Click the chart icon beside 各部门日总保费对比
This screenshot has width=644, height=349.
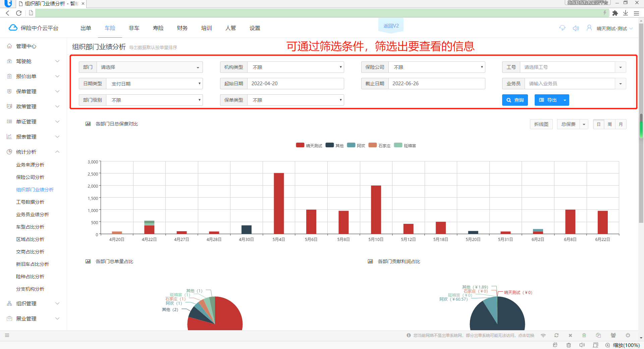88,124
